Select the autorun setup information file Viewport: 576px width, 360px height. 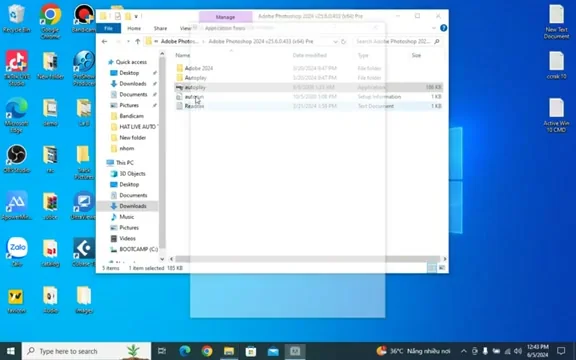point(308,97)
